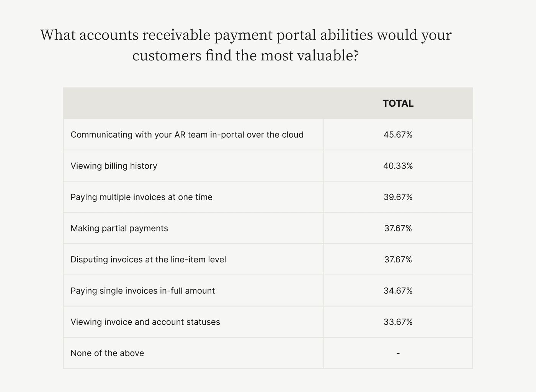Click the 40.33% value
This screenshot has width=536, height=392.
398,166
